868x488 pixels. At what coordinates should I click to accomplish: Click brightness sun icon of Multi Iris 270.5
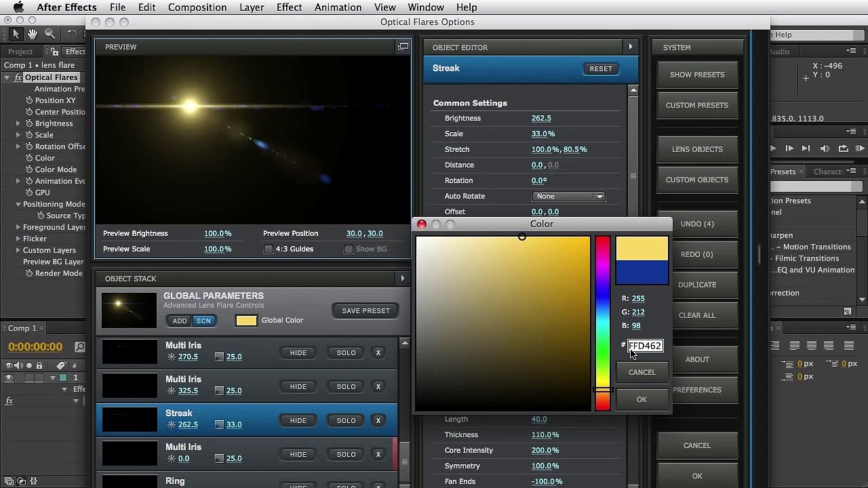(172, 357)
